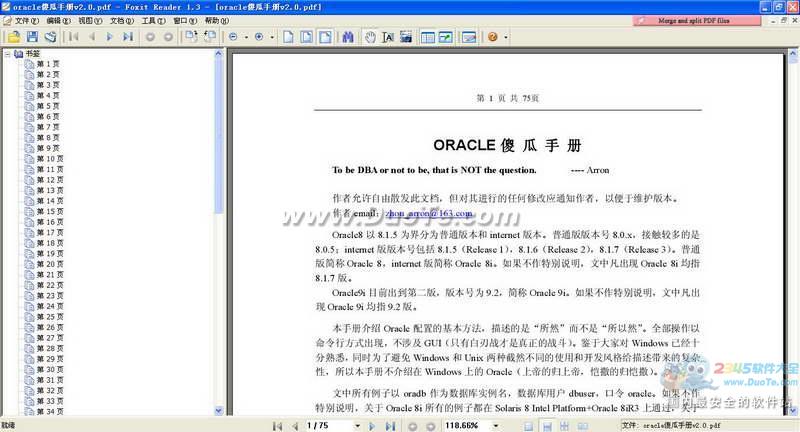Open bookmark 第 15 页
Screen dimensions: 800x432
49,212
